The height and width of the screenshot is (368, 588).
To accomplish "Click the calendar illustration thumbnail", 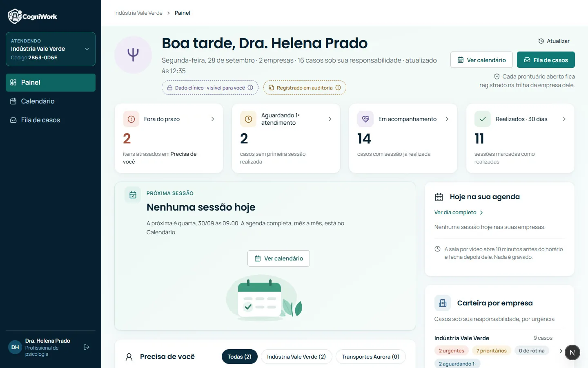I will [265, 298].
